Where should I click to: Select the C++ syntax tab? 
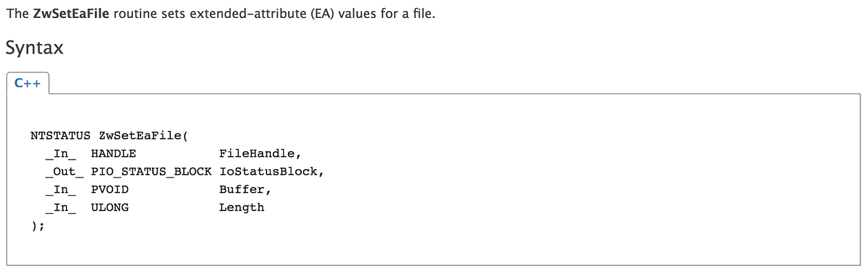(x=28, y=83)
